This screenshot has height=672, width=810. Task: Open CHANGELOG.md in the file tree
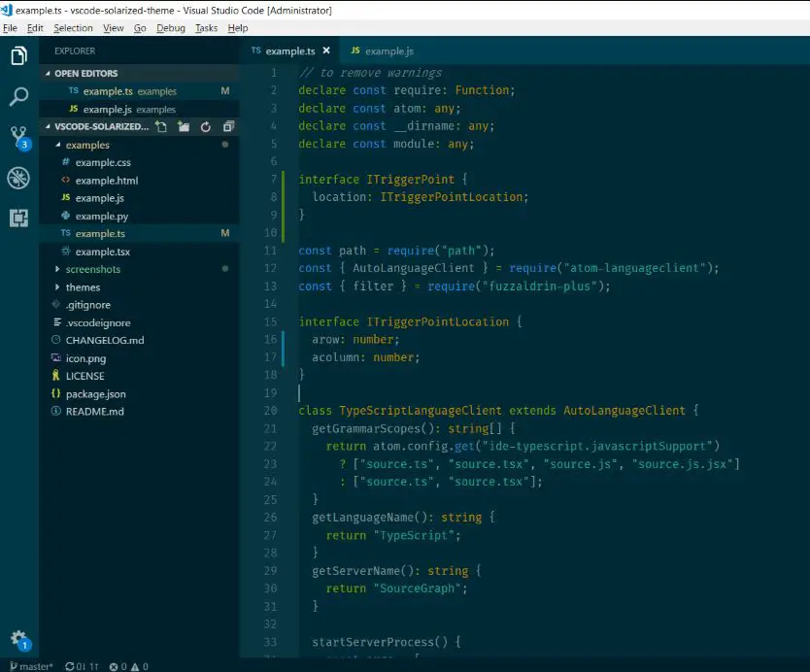(x=139, y=341)
